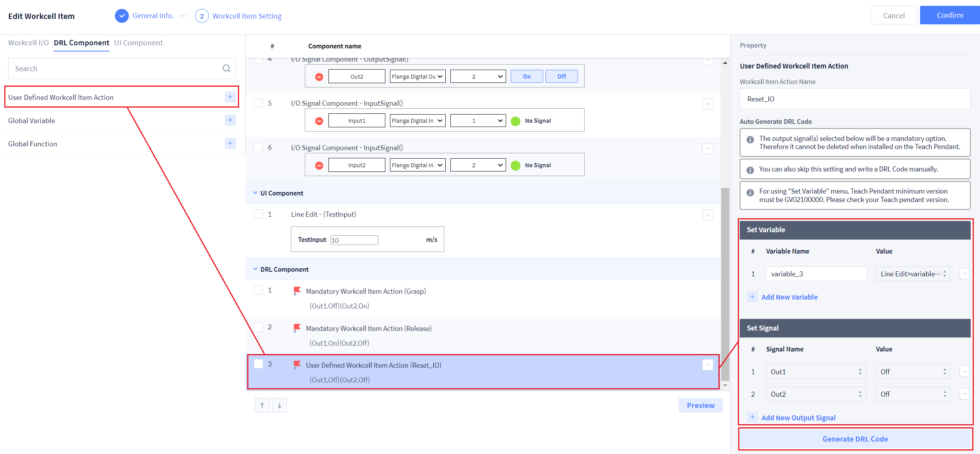Switch to Workcell I/O tab
Viewport: 980px width, 454px height.
click(28, 43)
